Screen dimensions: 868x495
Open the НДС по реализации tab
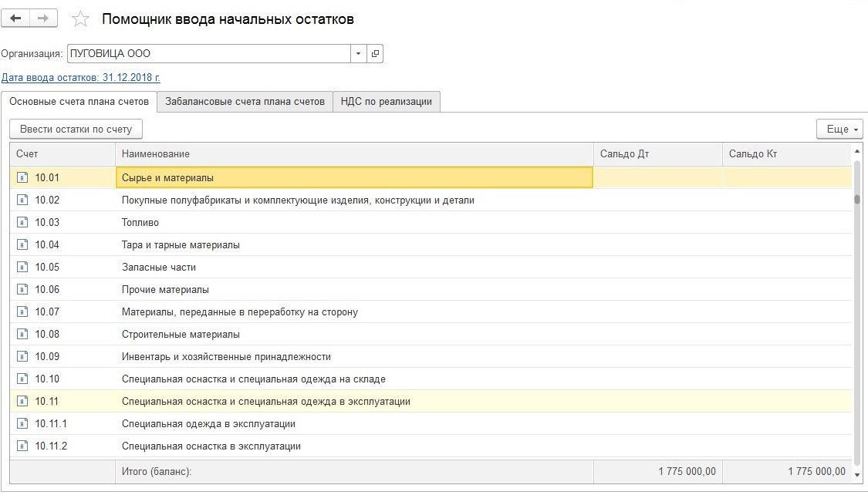[386, 102]
